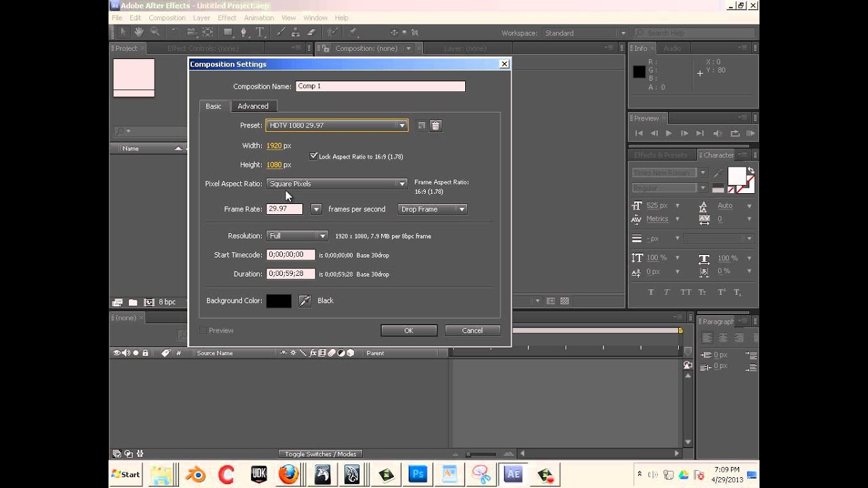Click the Blender taskbar icon

195,474
